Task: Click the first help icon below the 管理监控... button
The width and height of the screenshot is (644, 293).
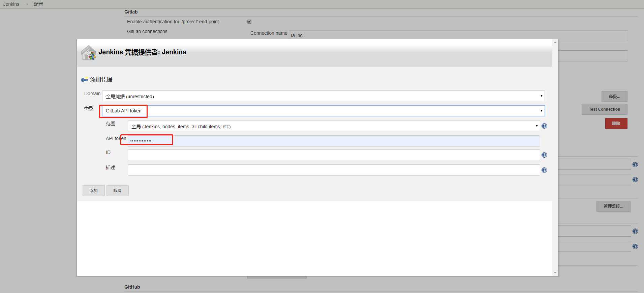Action: 635,231
